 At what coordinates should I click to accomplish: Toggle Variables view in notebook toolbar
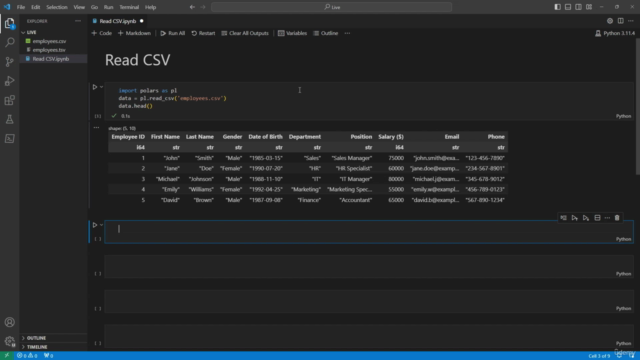[292, 33]
